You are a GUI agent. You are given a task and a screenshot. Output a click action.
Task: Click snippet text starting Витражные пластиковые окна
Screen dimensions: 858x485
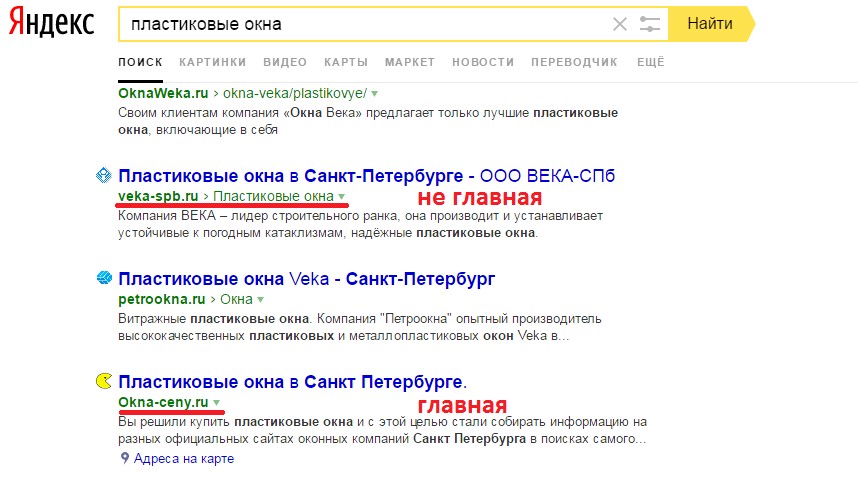tap(360, 327)
